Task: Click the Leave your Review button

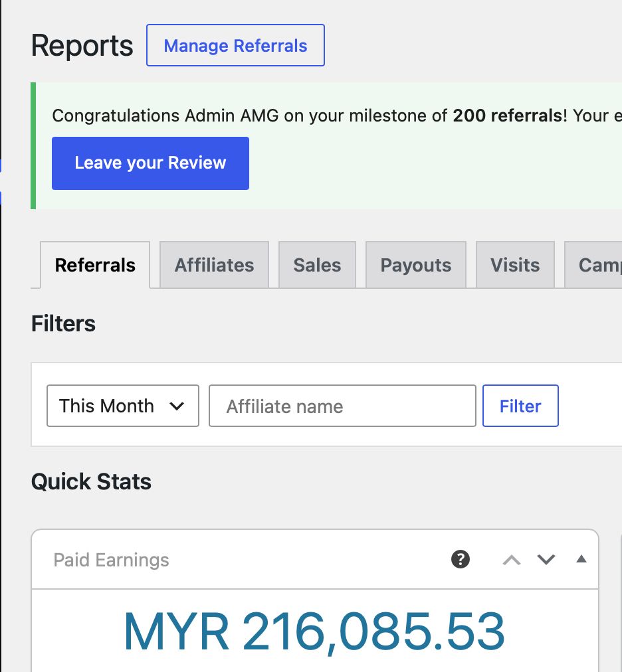Action: click(150, 163)
